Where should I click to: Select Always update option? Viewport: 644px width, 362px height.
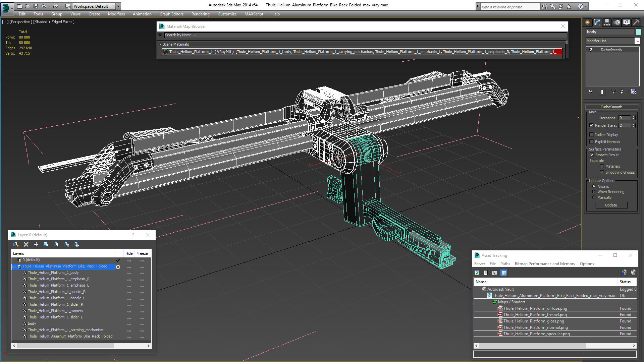(x=594, y=186)
